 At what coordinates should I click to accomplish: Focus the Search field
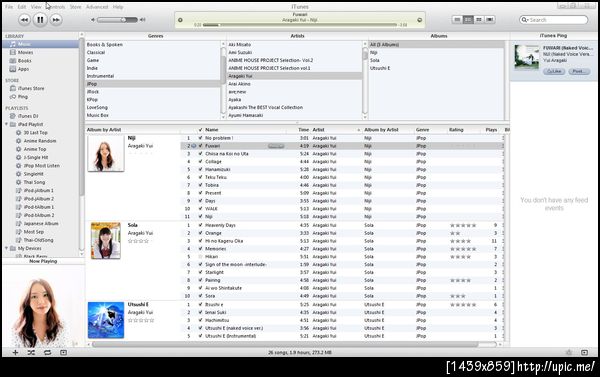pos(553,20)
